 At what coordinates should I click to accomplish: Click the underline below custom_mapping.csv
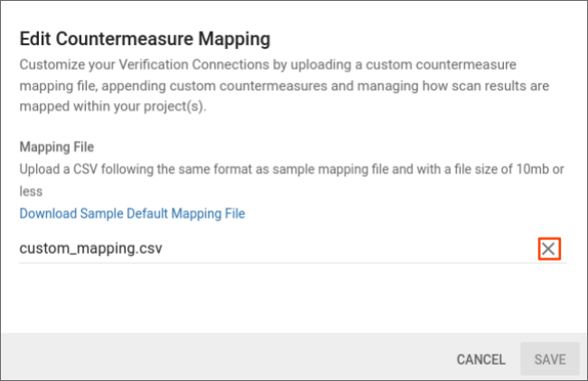[271, 264]
